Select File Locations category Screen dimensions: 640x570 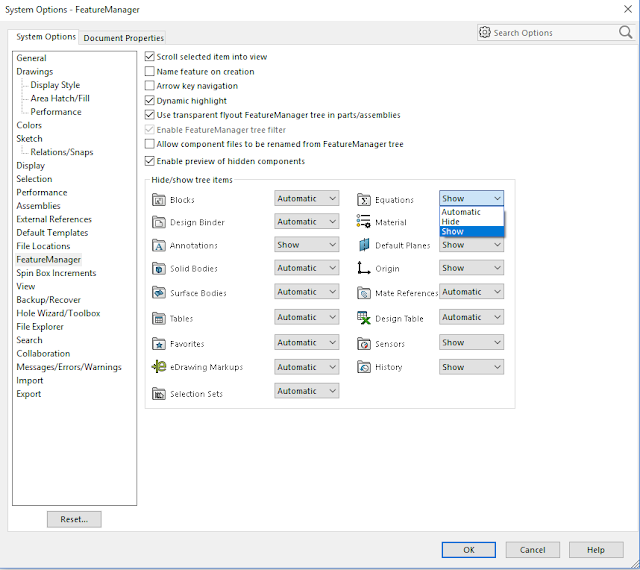click(x=43, y=246)
